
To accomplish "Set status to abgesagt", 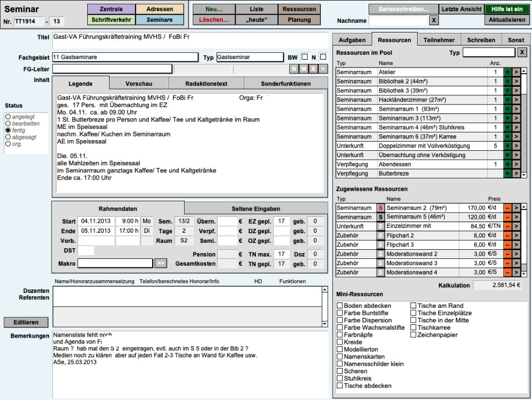I will (x=7, y=137).
